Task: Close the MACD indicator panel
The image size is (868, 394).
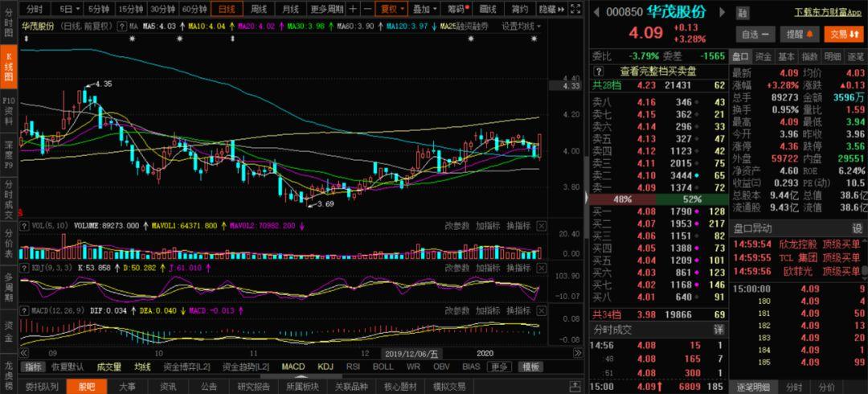Action: [542, 310]
